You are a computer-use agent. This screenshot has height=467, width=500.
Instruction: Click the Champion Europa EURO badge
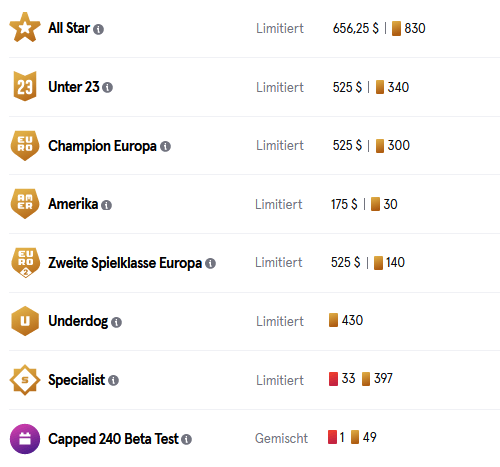(x=25, y=145)
